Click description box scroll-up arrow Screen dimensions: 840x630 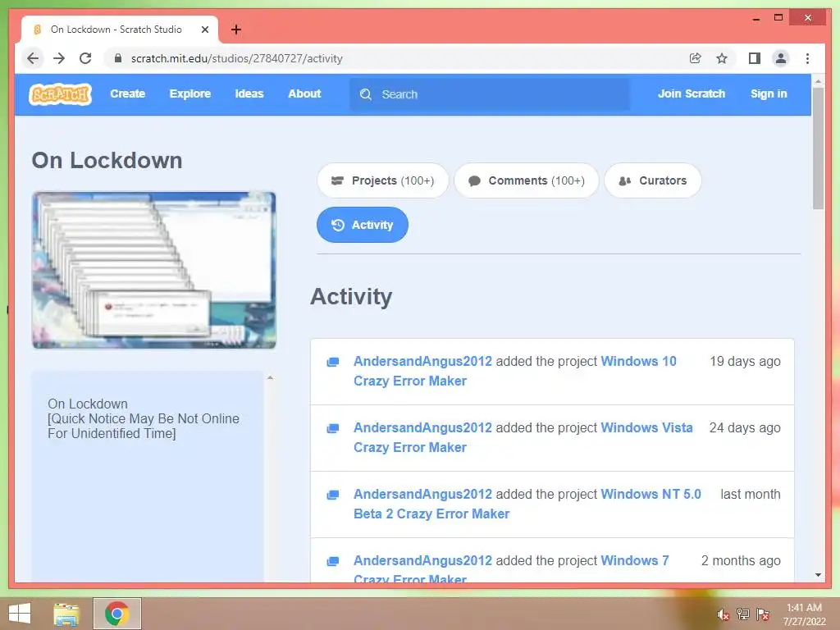(270, 378)
